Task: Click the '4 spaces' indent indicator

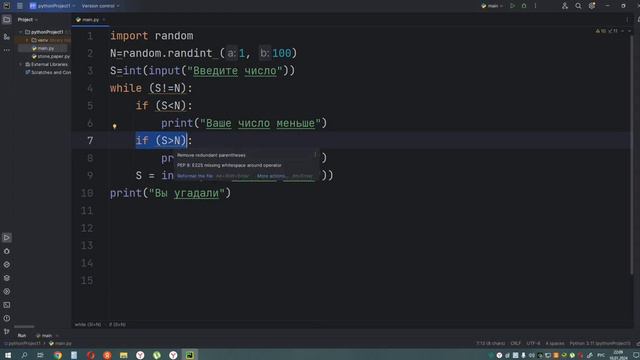Action: click(x=555, y=343)
